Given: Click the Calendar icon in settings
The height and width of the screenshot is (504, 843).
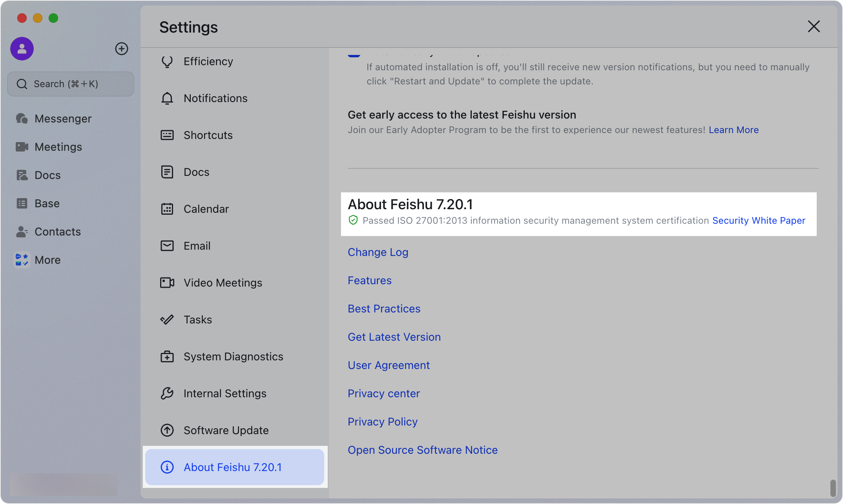Looking at the screenshot, I should pos(167,209).
